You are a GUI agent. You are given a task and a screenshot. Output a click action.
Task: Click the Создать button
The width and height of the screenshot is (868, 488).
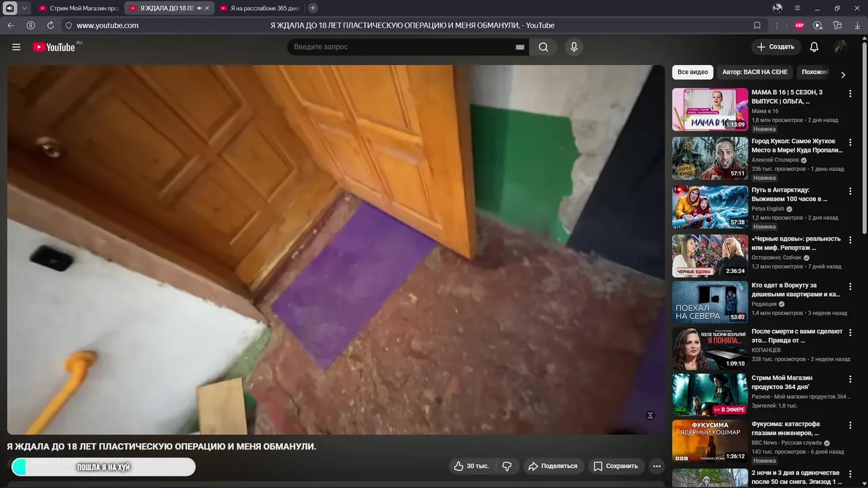[x=776, y=47]
